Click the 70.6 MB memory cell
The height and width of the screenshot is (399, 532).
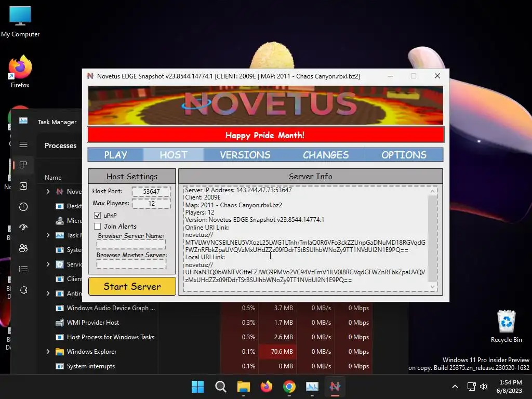277,352
